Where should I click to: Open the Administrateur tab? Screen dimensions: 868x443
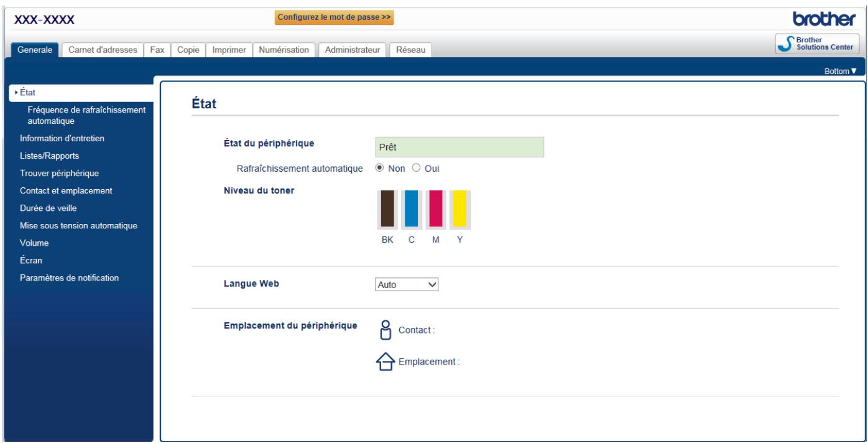tap(353, 50)
